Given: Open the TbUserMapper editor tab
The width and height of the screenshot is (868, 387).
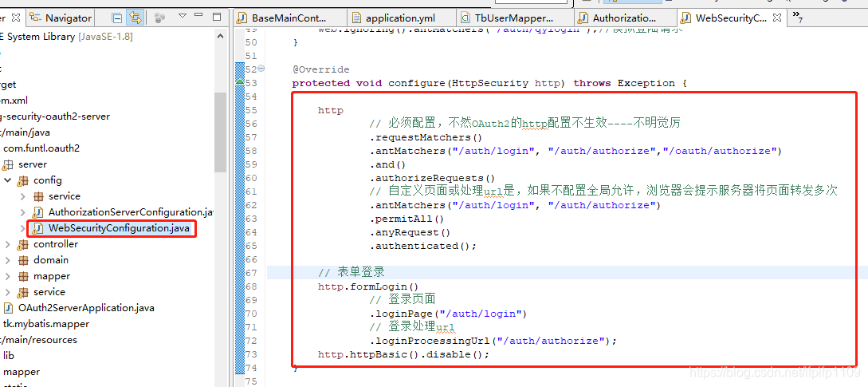Looking at the screenshot, I should (514, 18).
